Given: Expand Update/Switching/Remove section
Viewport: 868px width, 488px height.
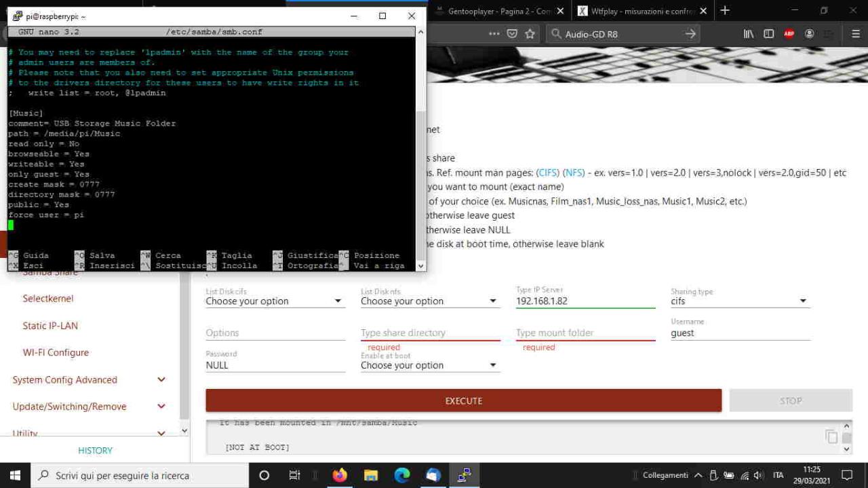Looking at the screenshot, I should tap(90, 407).
